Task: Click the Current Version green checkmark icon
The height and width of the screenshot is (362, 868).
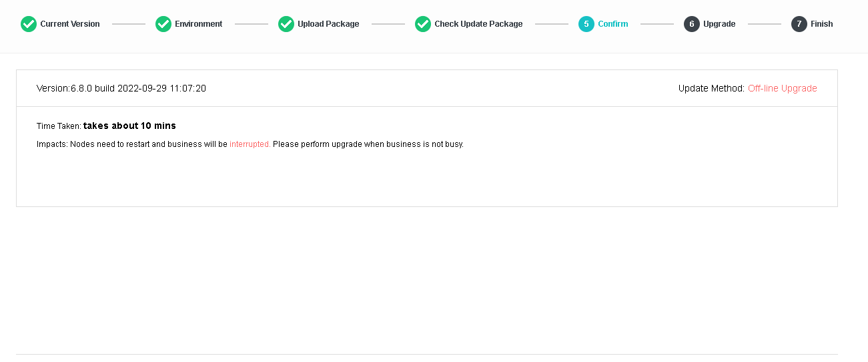Action: (x=28, y=24)
